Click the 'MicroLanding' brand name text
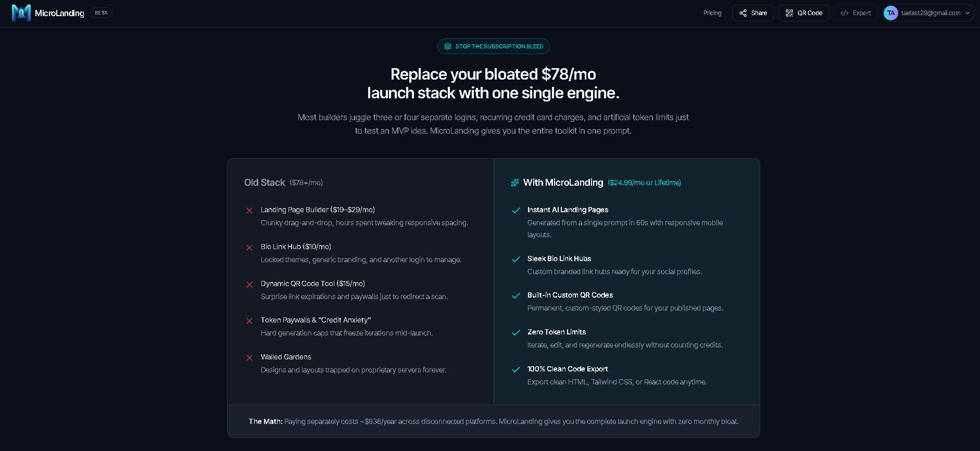Viewport: 980px width, 451px height. click(59, 13)
